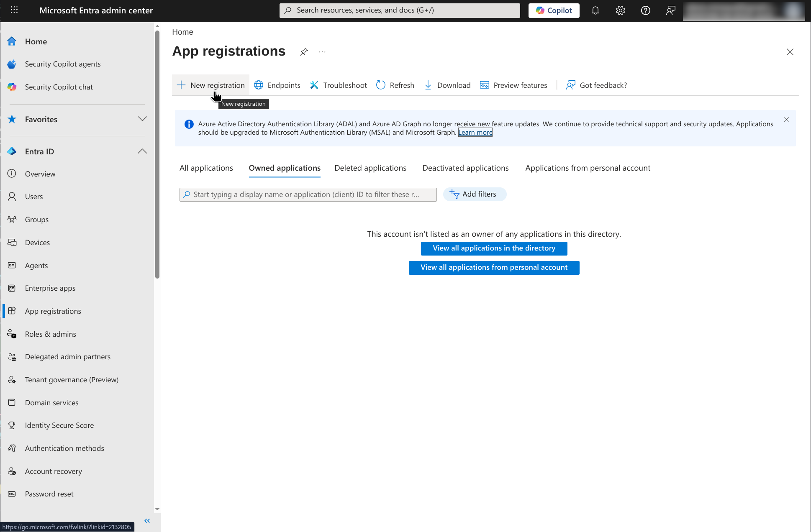This screenshot has height=532, width=811.
Task: Collapse the sidebar with double chevron
Action: click(147, 521)
